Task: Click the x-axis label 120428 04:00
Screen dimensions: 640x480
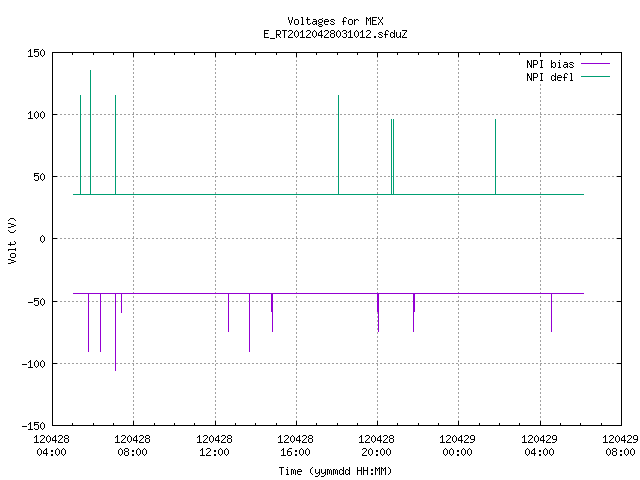Action: click(x=51, y=445)
